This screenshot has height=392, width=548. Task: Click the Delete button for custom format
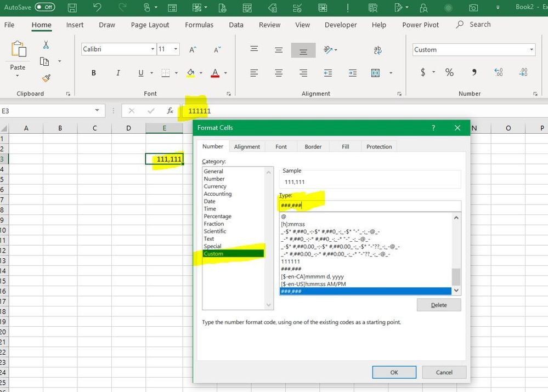[x=439, y=305]
